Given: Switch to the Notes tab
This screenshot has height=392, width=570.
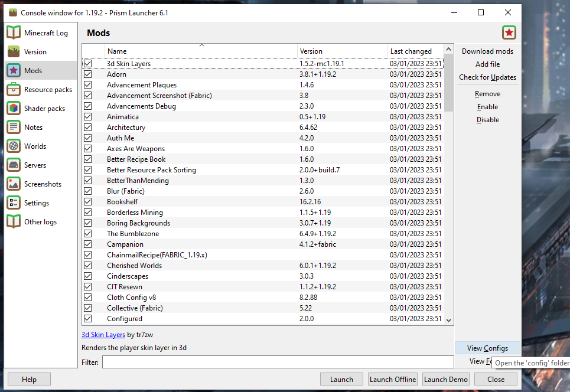Looking at the screenshot, I should [x=34, y=127].
